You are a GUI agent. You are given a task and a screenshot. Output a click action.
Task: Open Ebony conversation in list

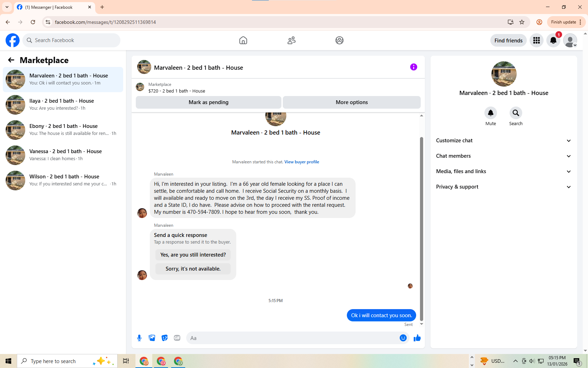point(63,130)
